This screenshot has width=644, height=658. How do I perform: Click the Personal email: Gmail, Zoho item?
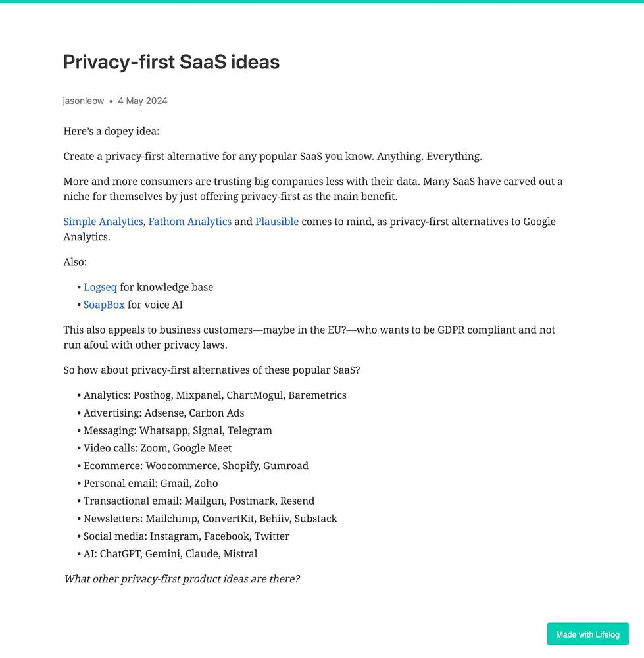tap(151, 484)
